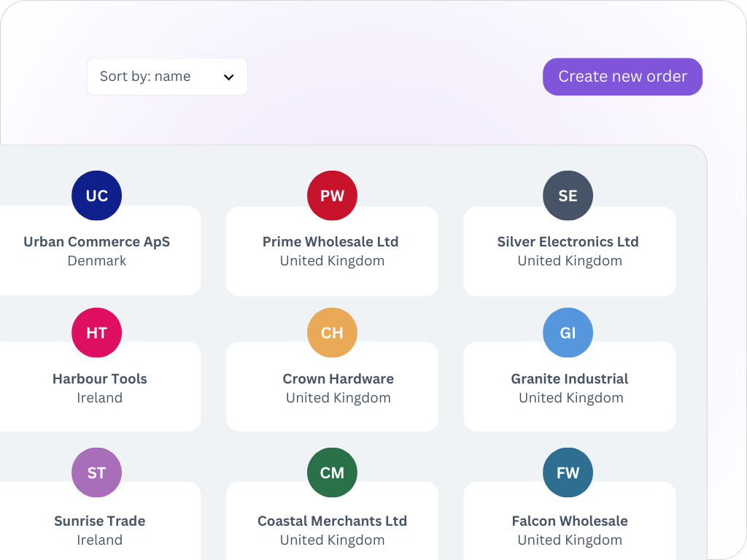The height and width of the screenshot is (560, 747).
Task: Click the UC avatar for Urban Commerce ApS
Action: coord(96,195)
